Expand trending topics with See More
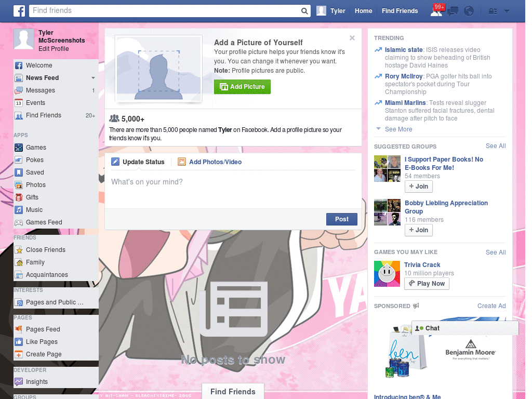The width and height of the screenshot is (532, 399). [x=398, y=129]
